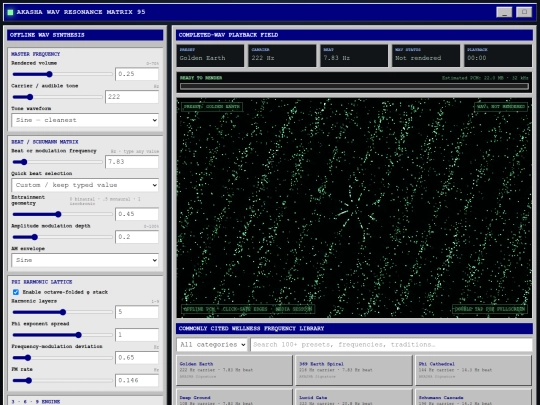
Task: Open the Quick beat selection dropdown
Action: click(85, 185)
